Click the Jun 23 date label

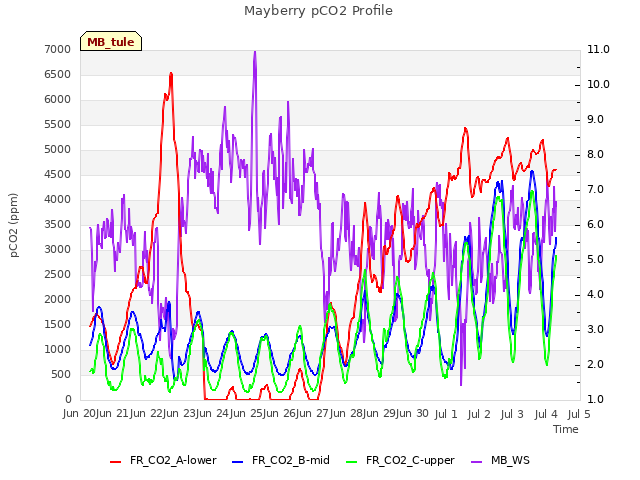179,414
